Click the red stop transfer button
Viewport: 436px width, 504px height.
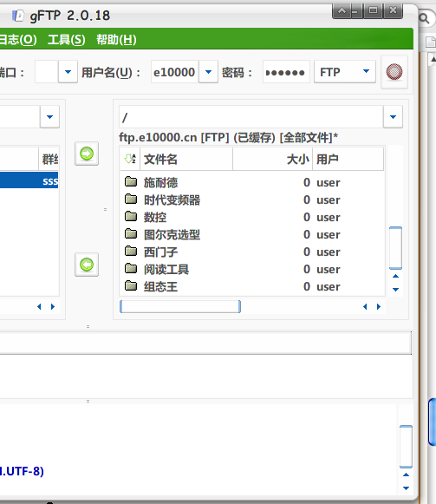394,72
